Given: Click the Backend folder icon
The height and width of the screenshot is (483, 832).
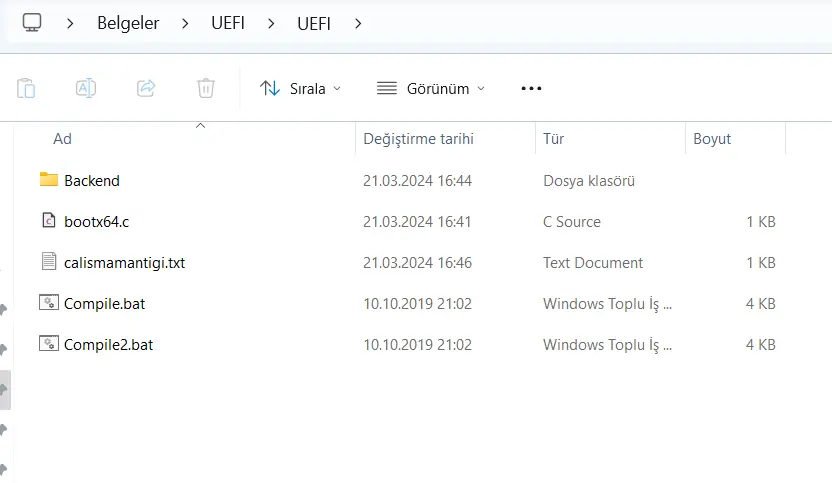Looking at the screenshot, I should point(49,179).
